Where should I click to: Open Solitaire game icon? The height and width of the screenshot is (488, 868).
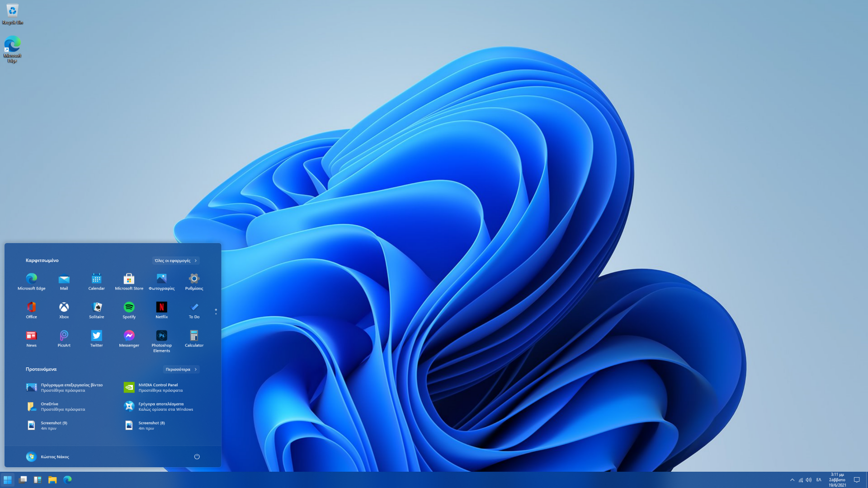tap(96, 308)
